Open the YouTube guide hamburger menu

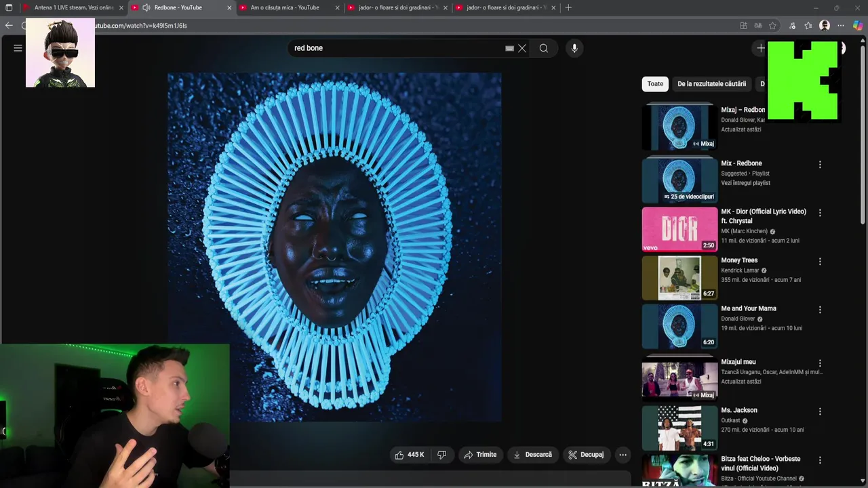pyautogui.click(x=18, y=48)
